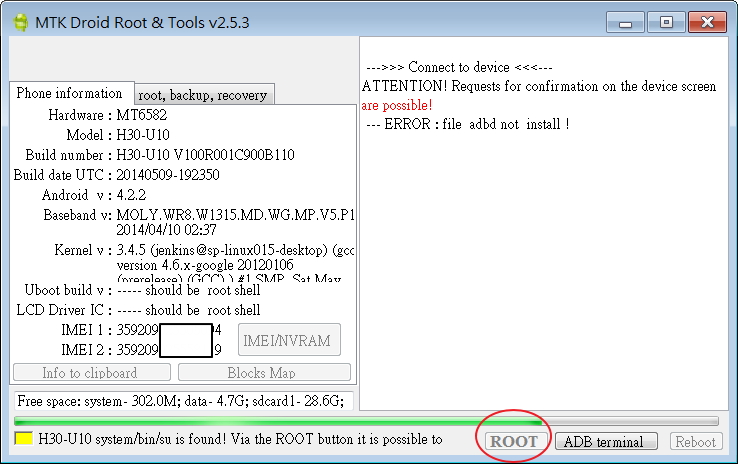
Task: Select Android version 4.2.2
Action: click(x=131, y=195)
